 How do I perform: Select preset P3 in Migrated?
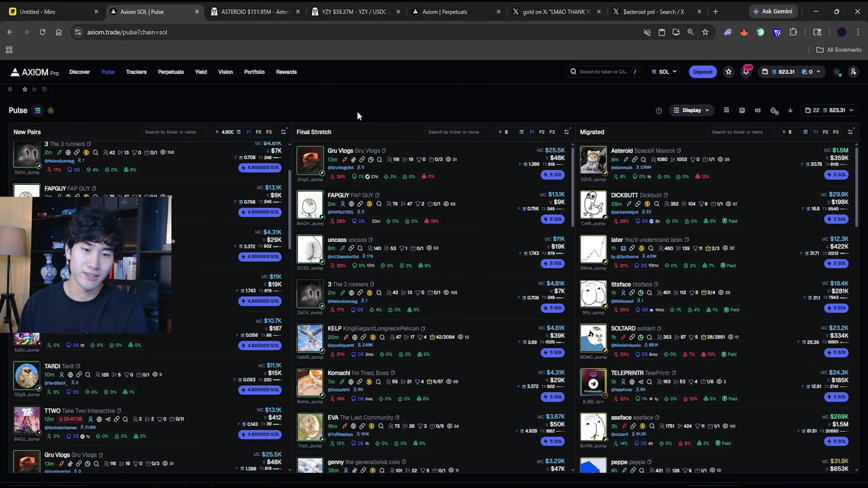coord(836,132)
